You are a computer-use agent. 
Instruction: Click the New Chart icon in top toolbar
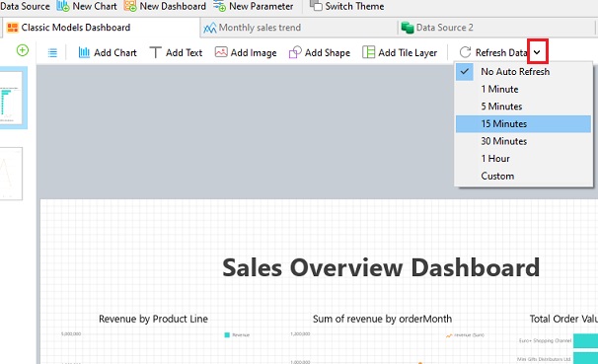tap(63, 6)
